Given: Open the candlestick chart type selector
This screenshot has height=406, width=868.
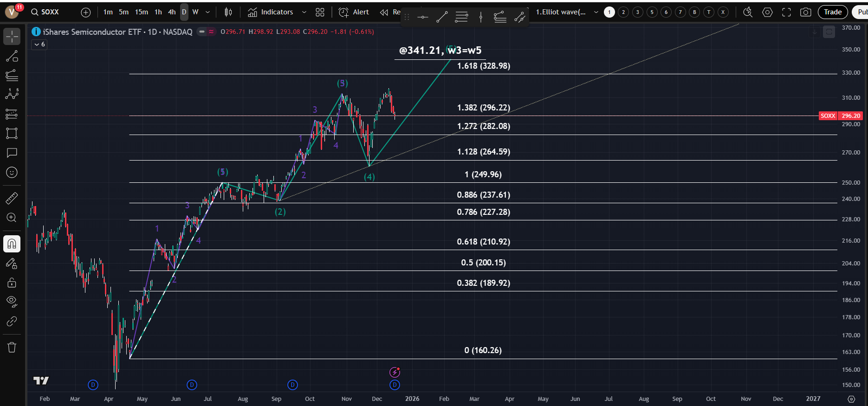Looking at the screenshot, I should pos(228,12).
